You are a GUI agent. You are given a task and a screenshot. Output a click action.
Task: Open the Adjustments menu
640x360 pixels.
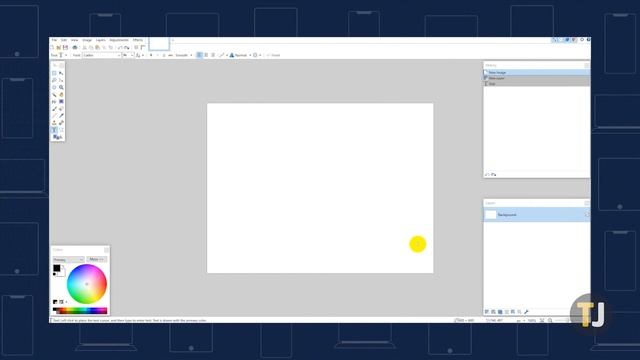pos(119,40)
